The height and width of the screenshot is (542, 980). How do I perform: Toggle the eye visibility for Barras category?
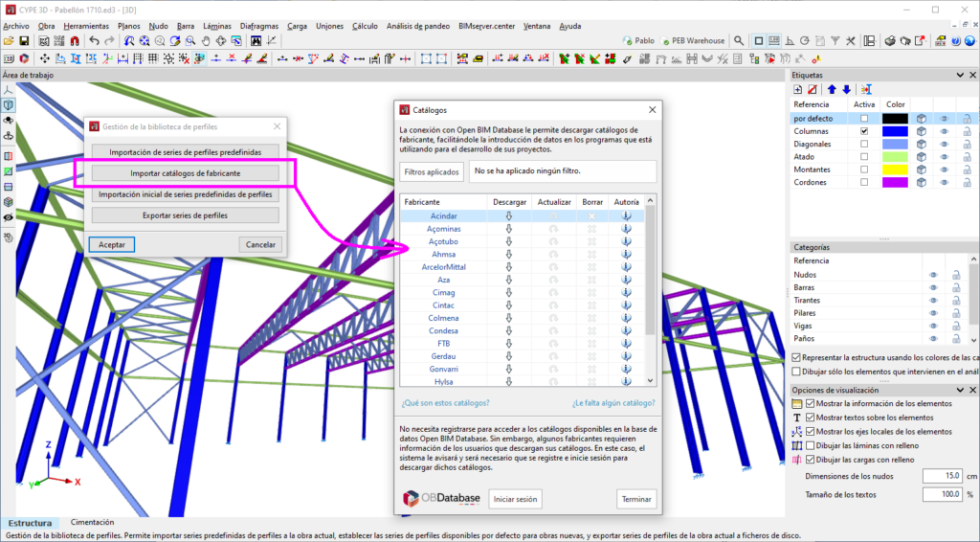933,287
